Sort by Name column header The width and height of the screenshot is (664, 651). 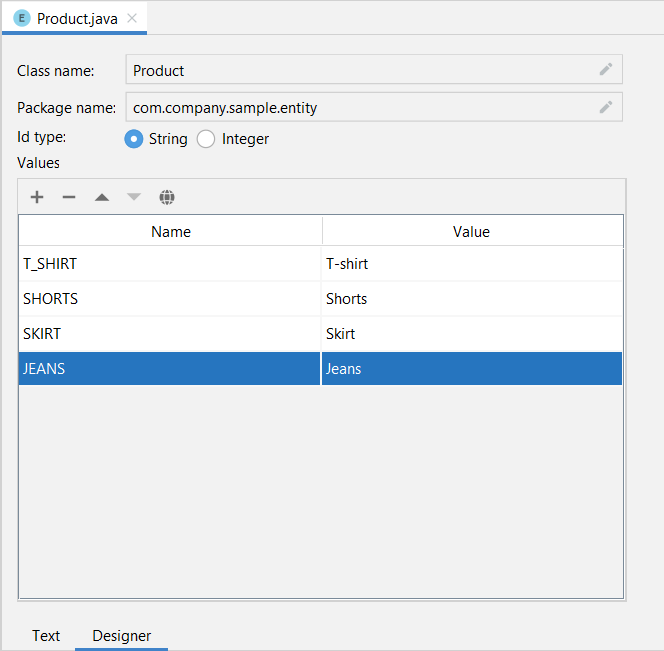[x=171, y=231]
